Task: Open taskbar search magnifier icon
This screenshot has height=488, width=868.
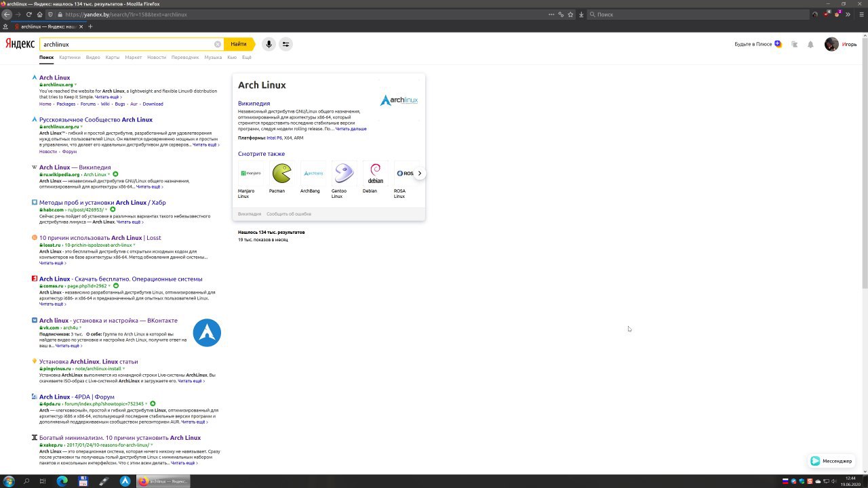Action: [26, 481]
